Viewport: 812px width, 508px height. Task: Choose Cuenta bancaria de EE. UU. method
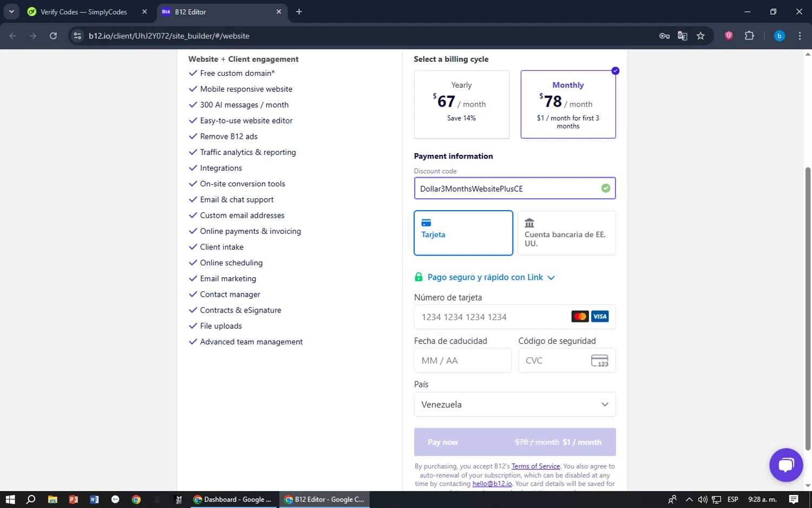point(566,233)
